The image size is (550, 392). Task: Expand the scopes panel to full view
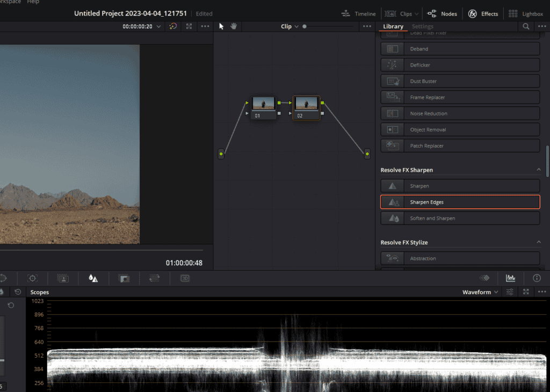point(526,292)
